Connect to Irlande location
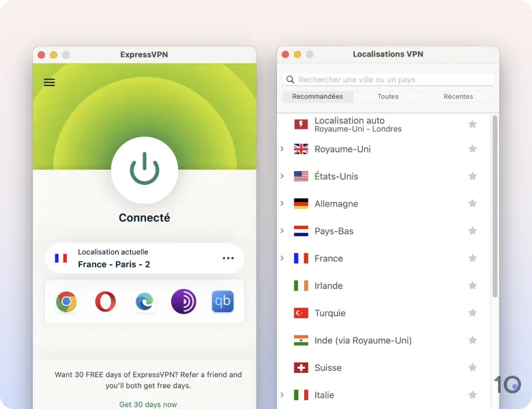The image size is (532, 409). (329, 286)
